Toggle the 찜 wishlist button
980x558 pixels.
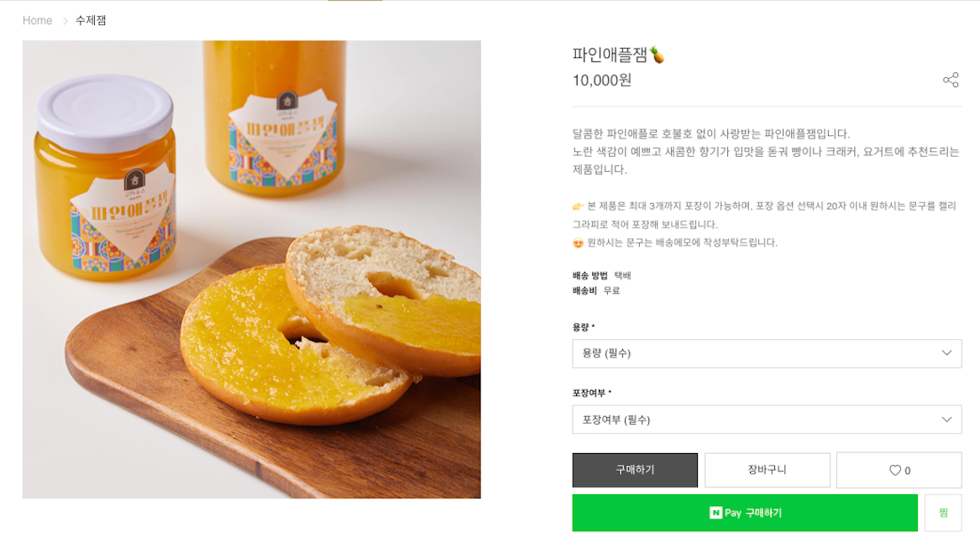click(943, 513)
